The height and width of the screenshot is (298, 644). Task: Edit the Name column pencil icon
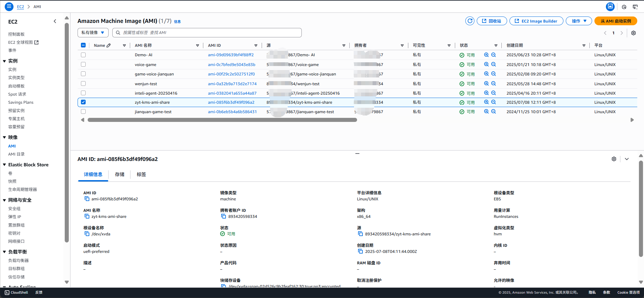click(109, 45)
